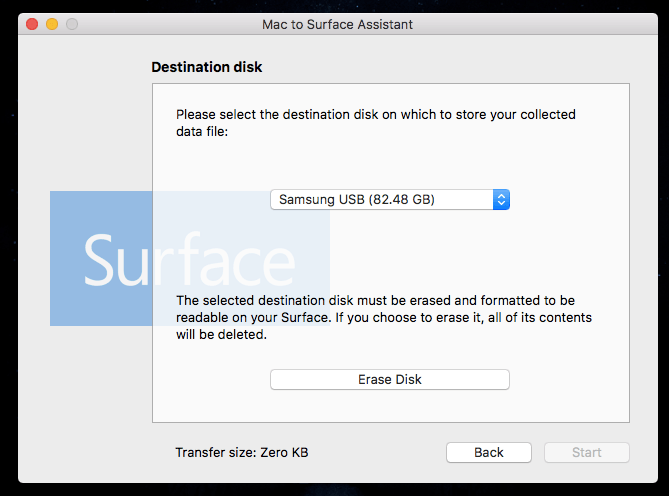Image resolution: width=669 pixels, height=496 pixels.
Task: Click the disabled gray zoom button
Action: pos(72,24)
